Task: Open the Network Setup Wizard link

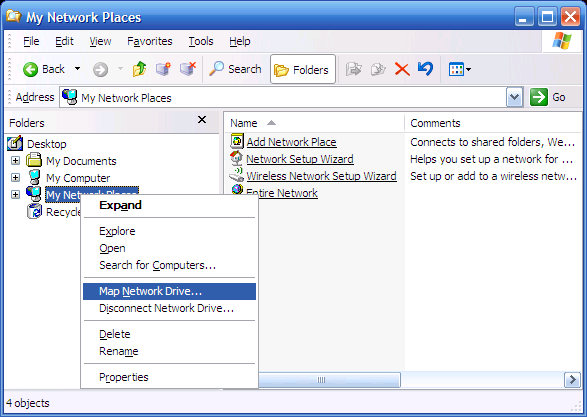Action: click(x=299, y=159)
